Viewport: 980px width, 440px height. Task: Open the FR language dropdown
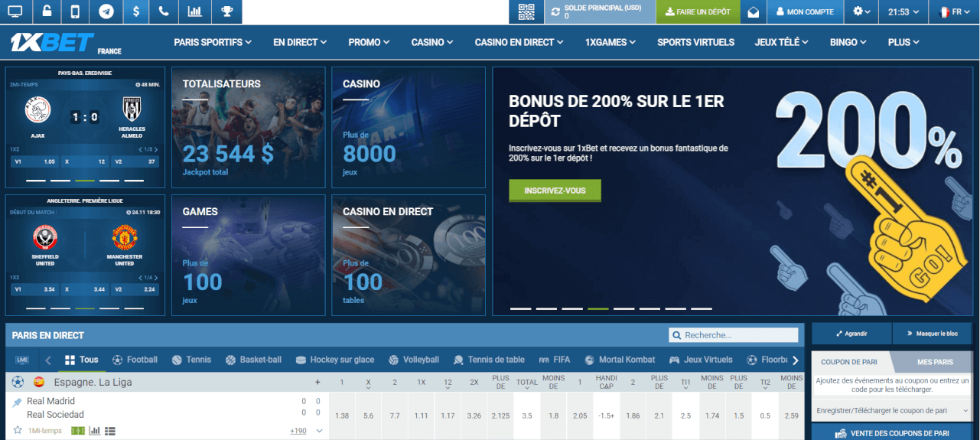(954, 11)
